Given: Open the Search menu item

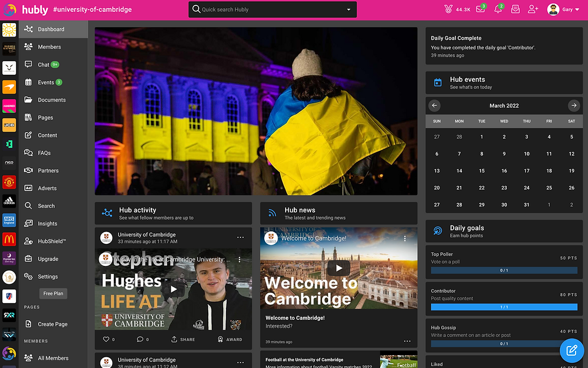Looking at the screenshot, I should pyautogui.click(x=53, y=206).
